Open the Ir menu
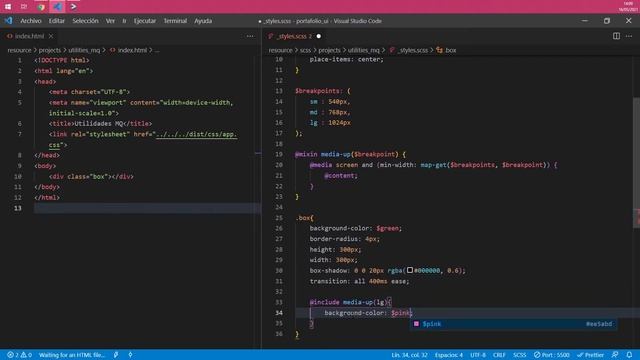This screenshot has height=360, width=640. (x=124, y=21)
